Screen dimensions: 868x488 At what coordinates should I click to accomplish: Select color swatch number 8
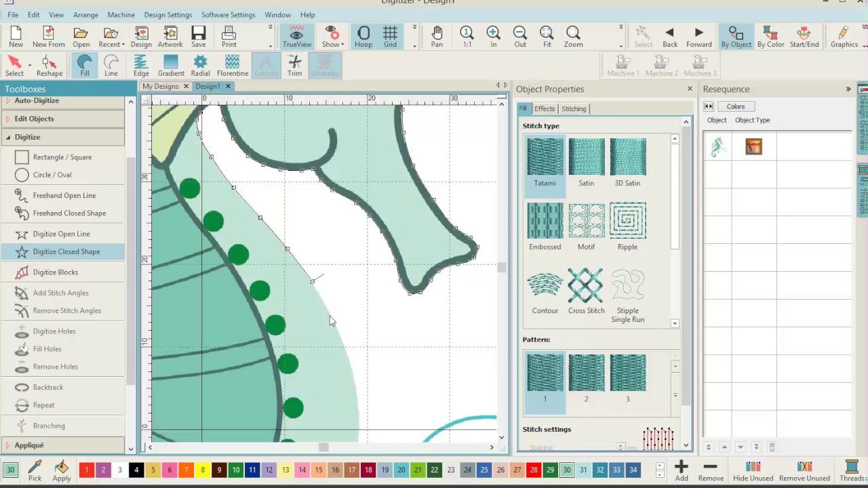click(203, 470)
